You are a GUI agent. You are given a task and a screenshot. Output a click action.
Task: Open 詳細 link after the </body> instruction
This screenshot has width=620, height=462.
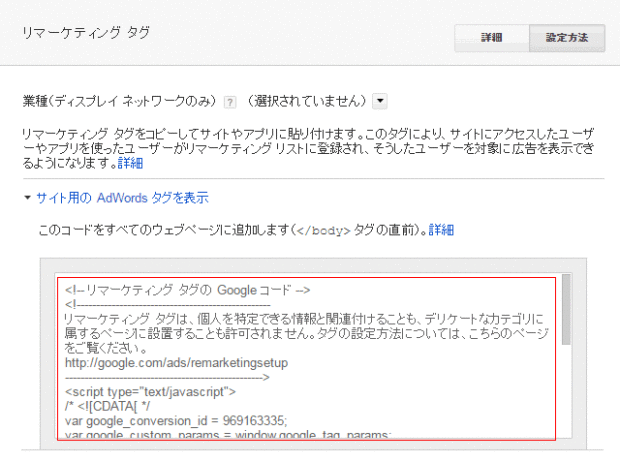coord(441,229)
